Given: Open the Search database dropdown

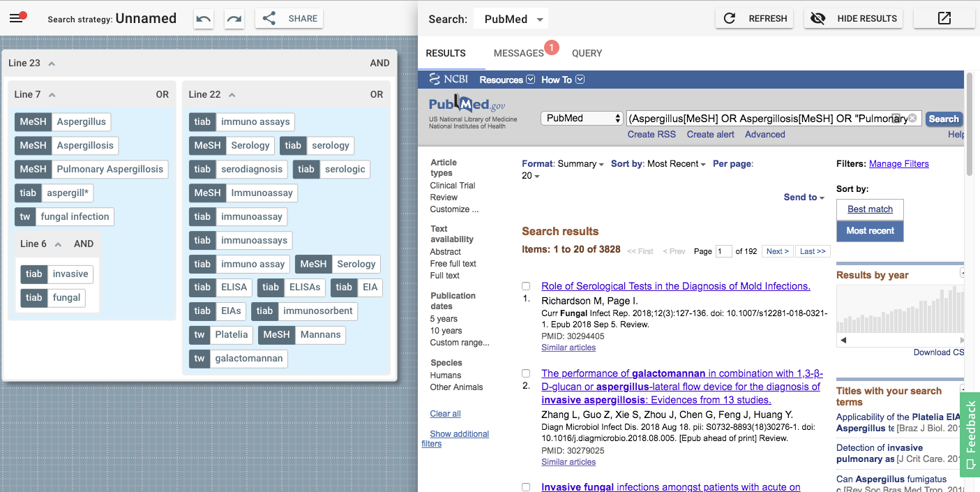Looking at the screenshot, I should (511, 19).
